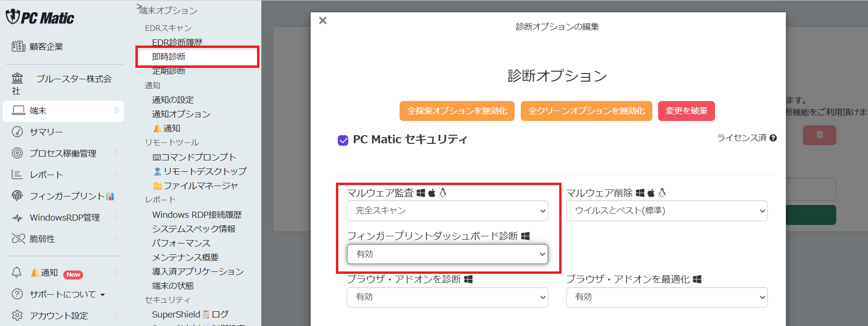Image resolution: width=868 pixels, height=326 pixels.
Task: Click 全探索オプションを無効化 button
Action: [457, 111]
